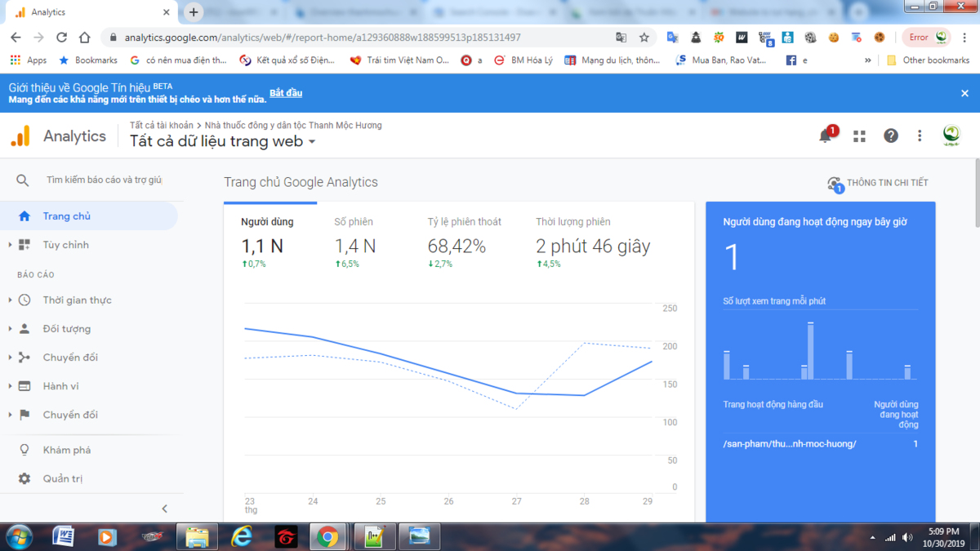Expand the Đối tượng arrow
This screenshot has width=980, height=551.
click(10, 329)
